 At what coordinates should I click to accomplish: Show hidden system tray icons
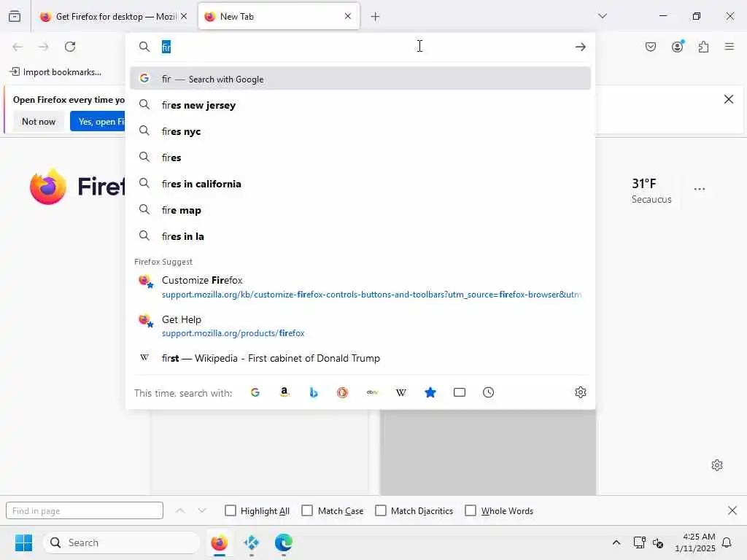[616, 542]
